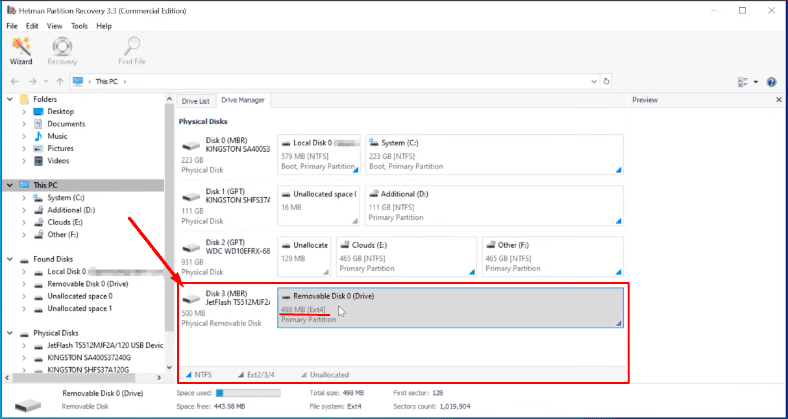The height and width of the screenshot is (419, 788).
Task: Switch to the Drive Manager tab
Action: click(243, 100)
